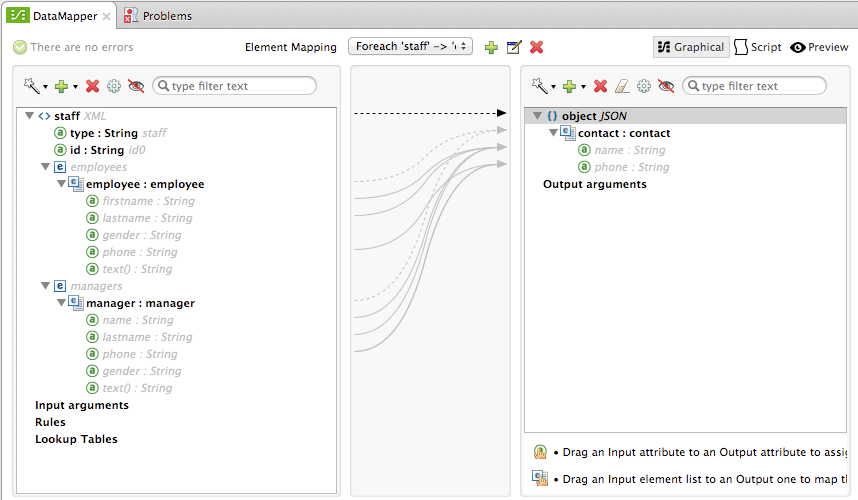This screenshot has height=500, width=858.
Task: Click the add element mapping plus icon
Action: click(491, 47)
